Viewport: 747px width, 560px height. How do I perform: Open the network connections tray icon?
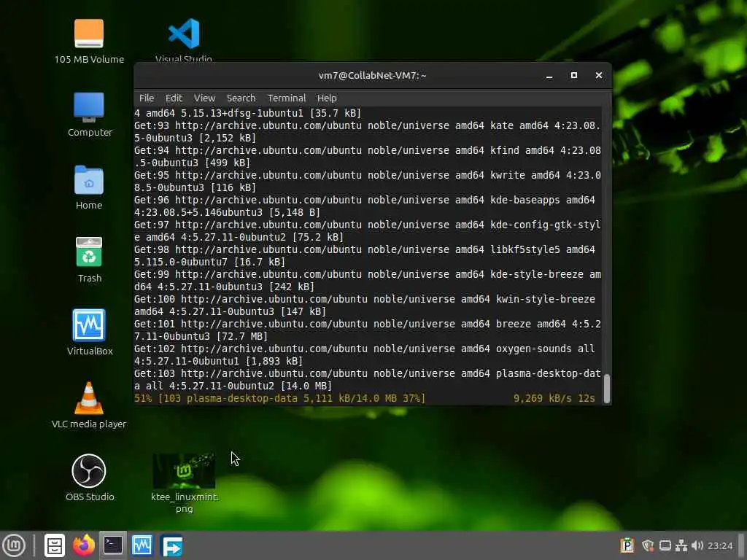pyautogui.click(x=681, y=545)
